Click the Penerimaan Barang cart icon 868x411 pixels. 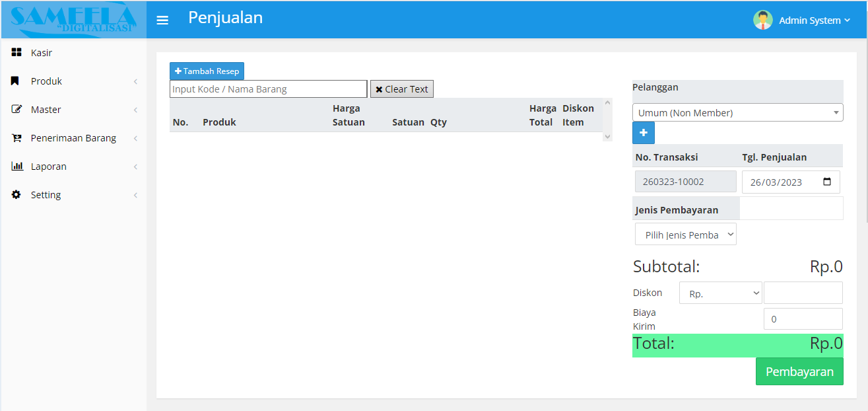click(x=17, y=138)
